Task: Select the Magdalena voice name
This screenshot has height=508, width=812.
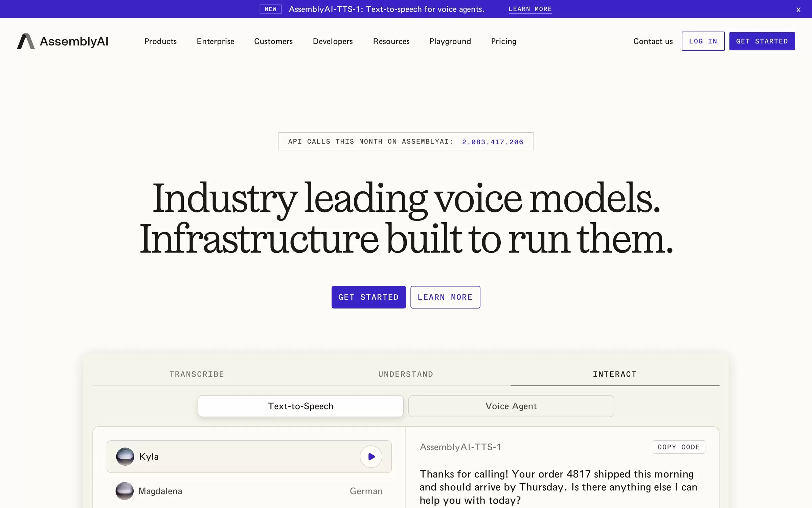Action: point(160,491)
